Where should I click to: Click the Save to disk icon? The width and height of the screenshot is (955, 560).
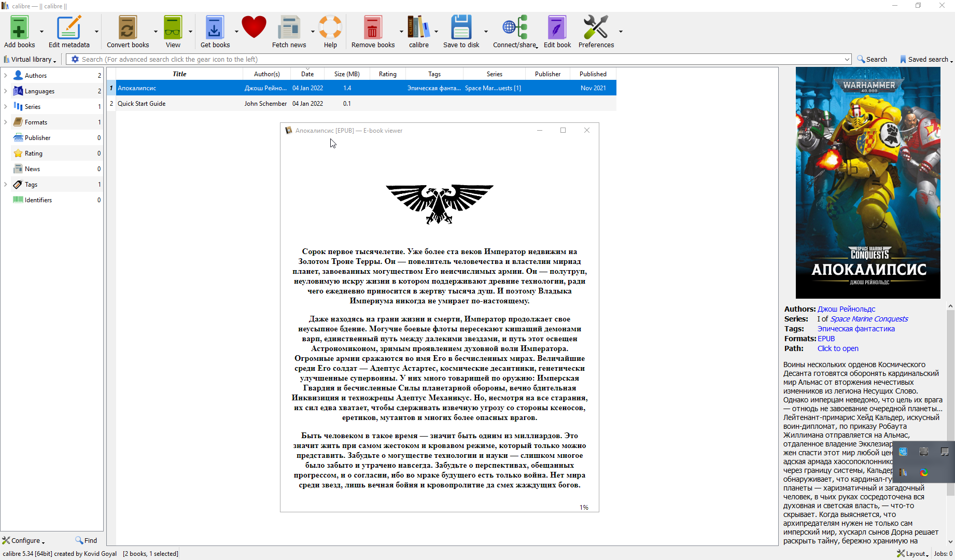[x=461, y=28]
